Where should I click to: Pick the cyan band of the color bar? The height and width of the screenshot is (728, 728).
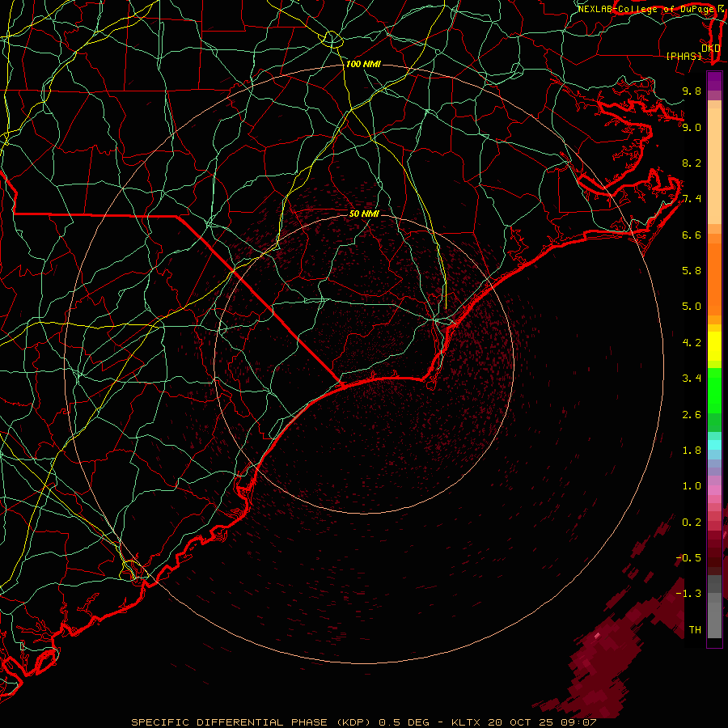click(714, 445)
